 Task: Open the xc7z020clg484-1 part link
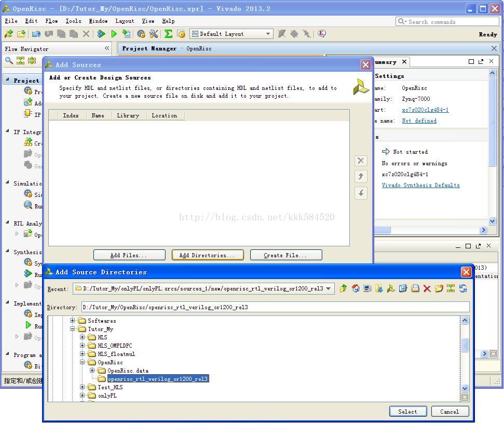point(425,110)
